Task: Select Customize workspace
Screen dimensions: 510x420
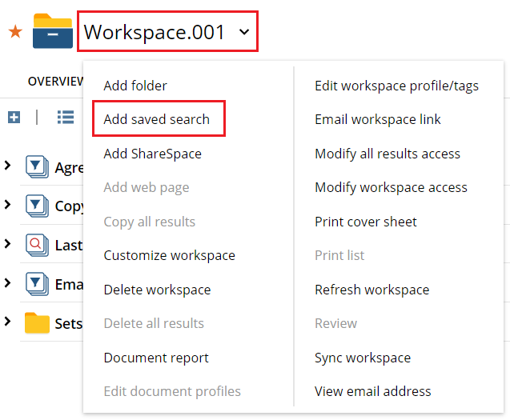Action: 170,255
